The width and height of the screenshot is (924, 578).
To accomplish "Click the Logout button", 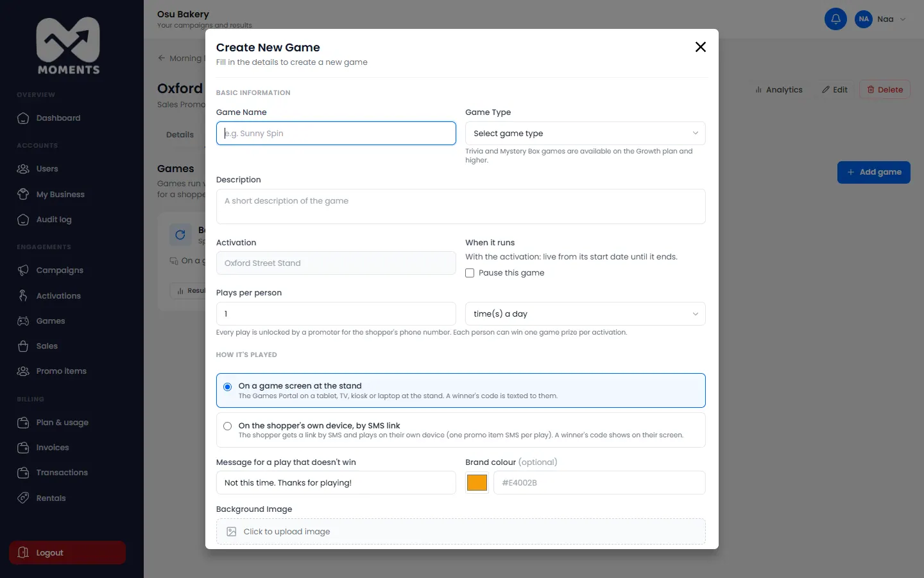I will coord(67,553).
